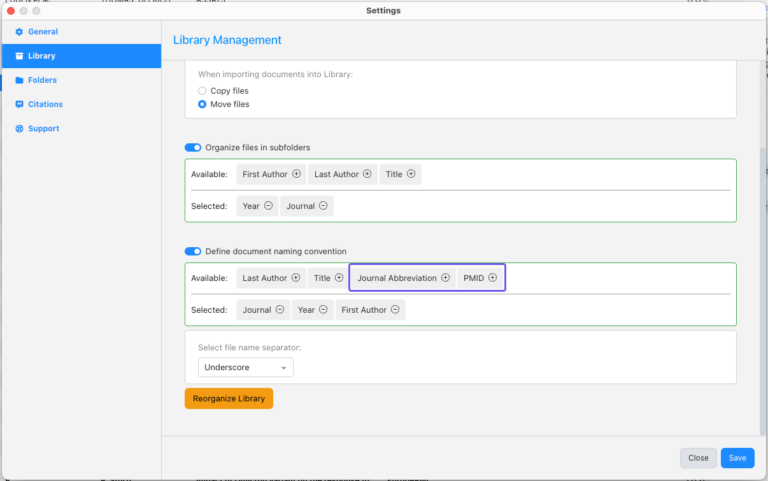Add First Author to subfolder organization
768x481 pixels.
click(296, 174)
